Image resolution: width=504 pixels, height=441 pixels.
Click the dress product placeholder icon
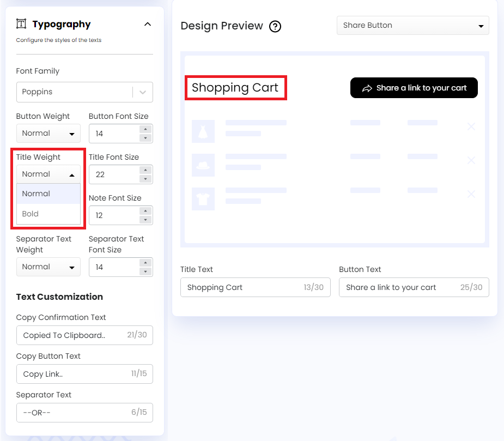pos(203,131)
